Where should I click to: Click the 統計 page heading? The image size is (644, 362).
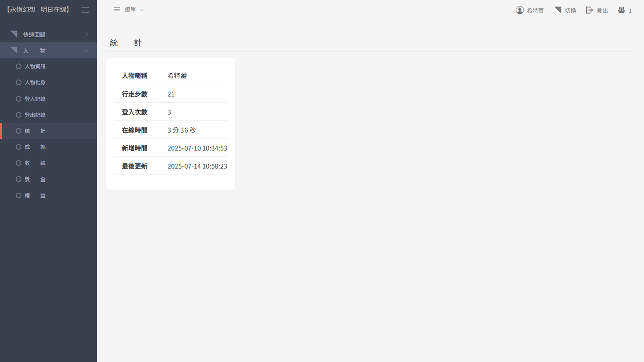pos(126,43)
